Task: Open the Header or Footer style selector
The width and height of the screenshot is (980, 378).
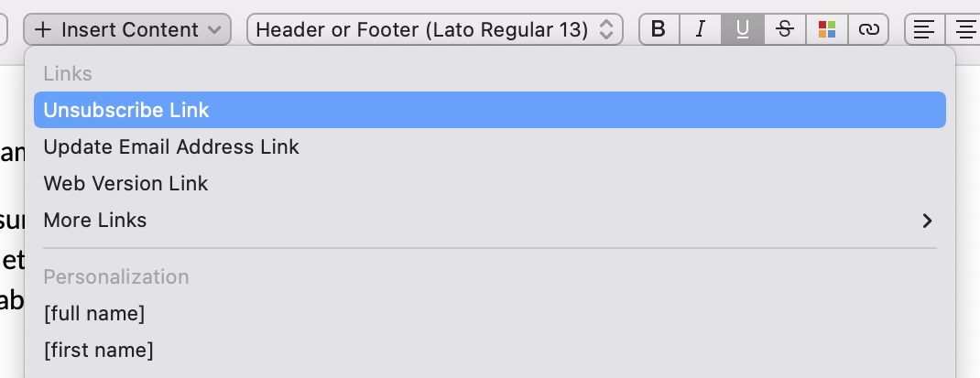Action: [x=435, y=29]
